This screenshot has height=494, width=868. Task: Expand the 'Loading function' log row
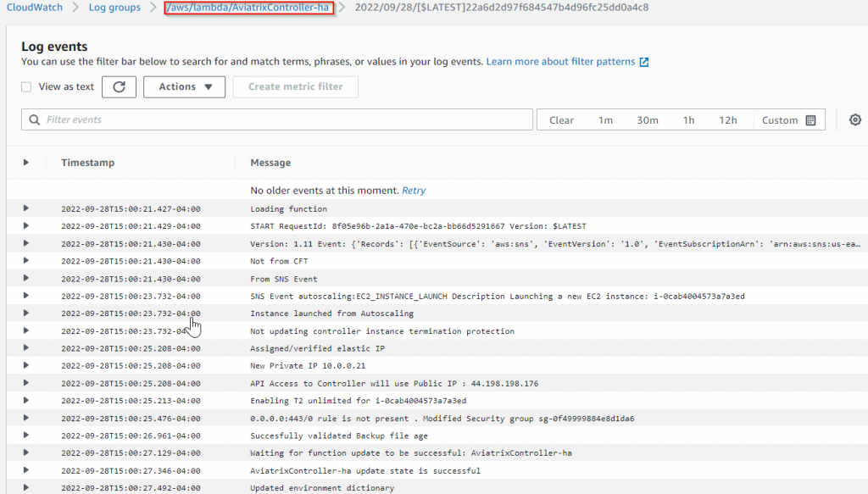[x=26, y=208]
